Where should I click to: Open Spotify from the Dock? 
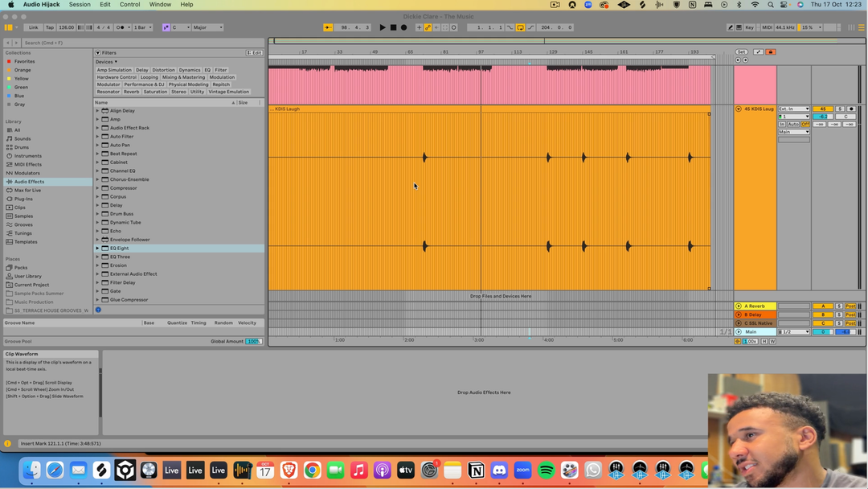point(546,470)
